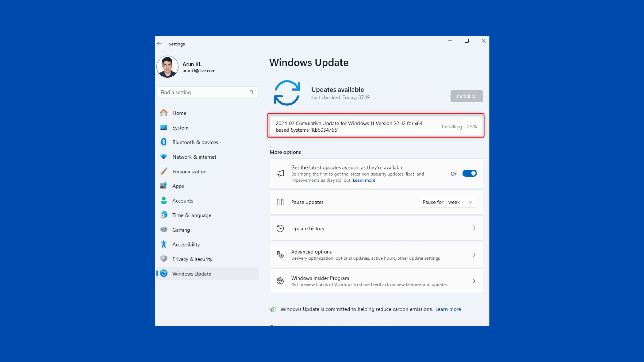Click Learn more about carbon emissions
Screen dimensions: 644x362
(448, 309)
